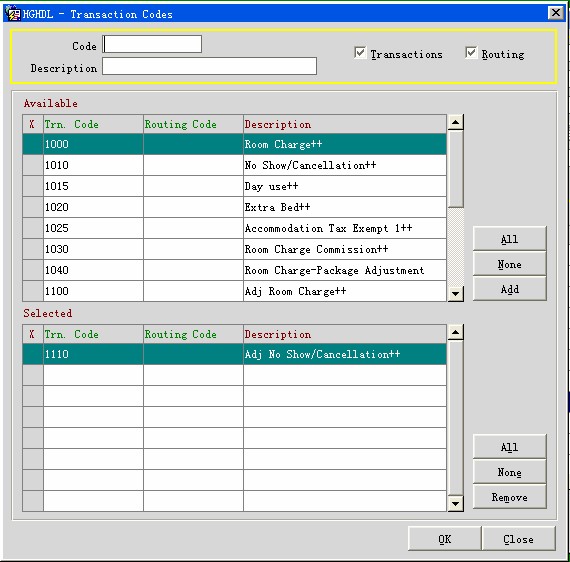Viewport: 570px width, 562px height.
Task: Select Trn. Code 1010 cell
Action: pos(93,165)
